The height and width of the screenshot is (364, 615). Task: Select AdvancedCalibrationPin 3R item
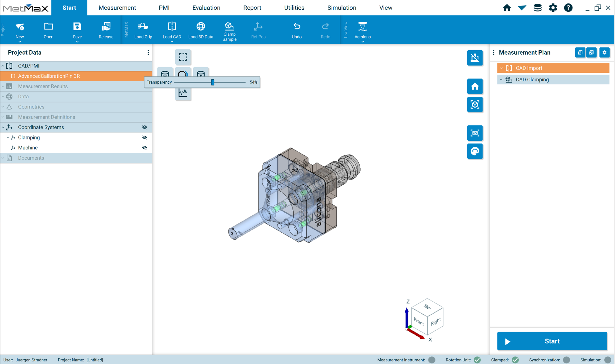click(x=76, y=76)
